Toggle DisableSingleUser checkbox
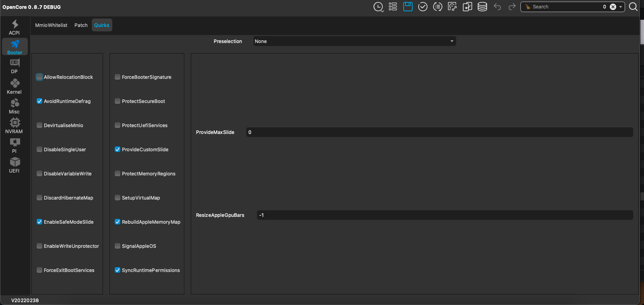Viewport: 644px width, 305px height. pyautogui.click(x=39, y=149)
